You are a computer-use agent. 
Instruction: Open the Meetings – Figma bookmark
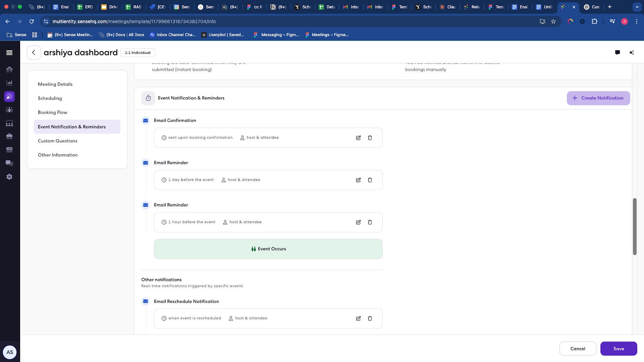tap(326, 35)
